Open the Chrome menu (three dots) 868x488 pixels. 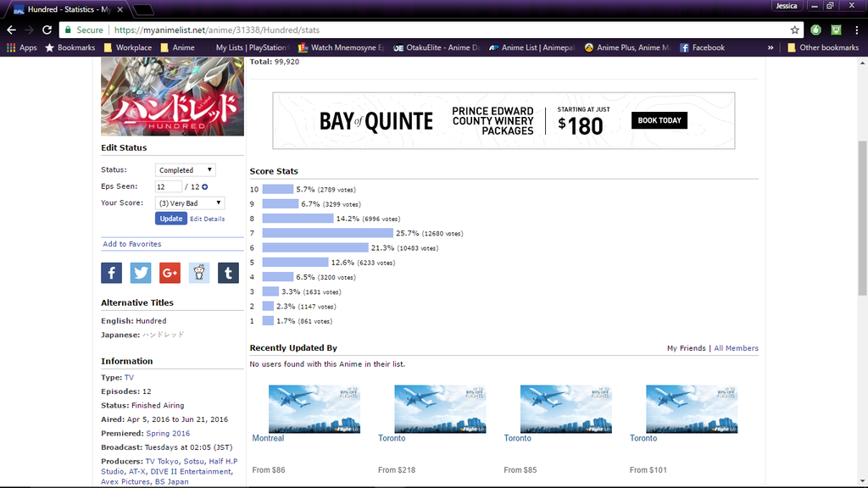(x=856, y=30)
